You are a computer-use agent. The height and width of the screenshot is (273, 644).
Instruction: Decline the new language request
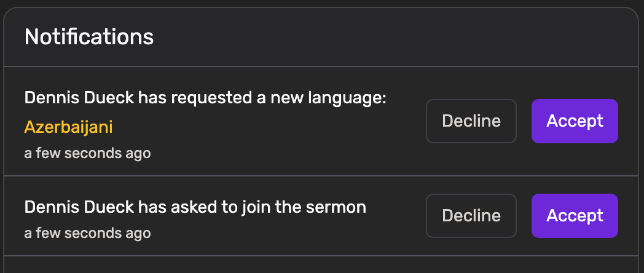click(x=471, y=121)
